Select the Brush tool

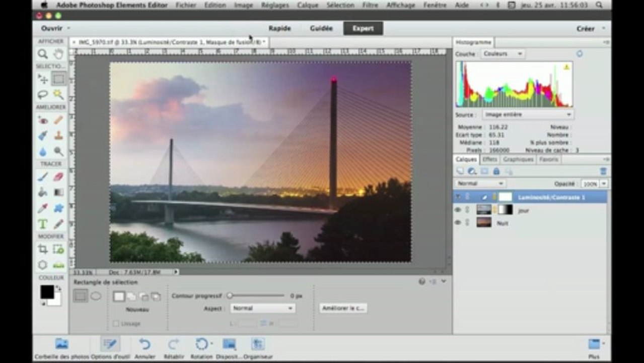(43, 177)
